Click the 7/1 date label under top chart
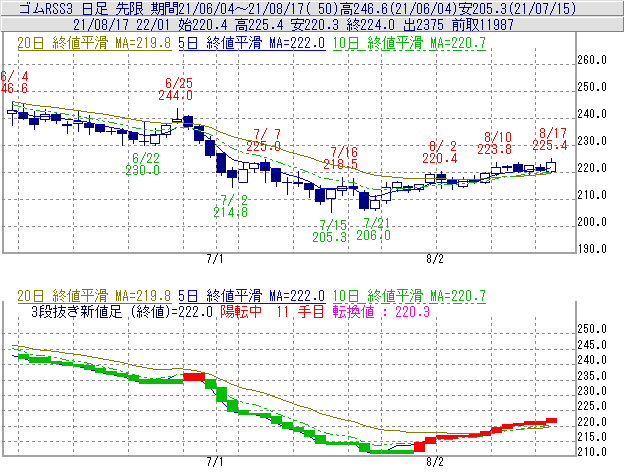This screenshot has height=475, width=624. point(214,259)
